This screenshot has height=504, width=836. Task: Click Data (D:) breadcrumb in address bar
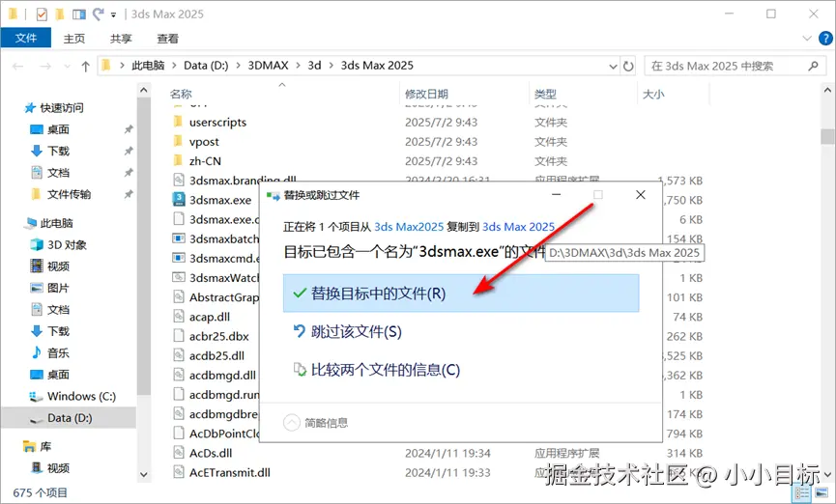pos(206,66)
